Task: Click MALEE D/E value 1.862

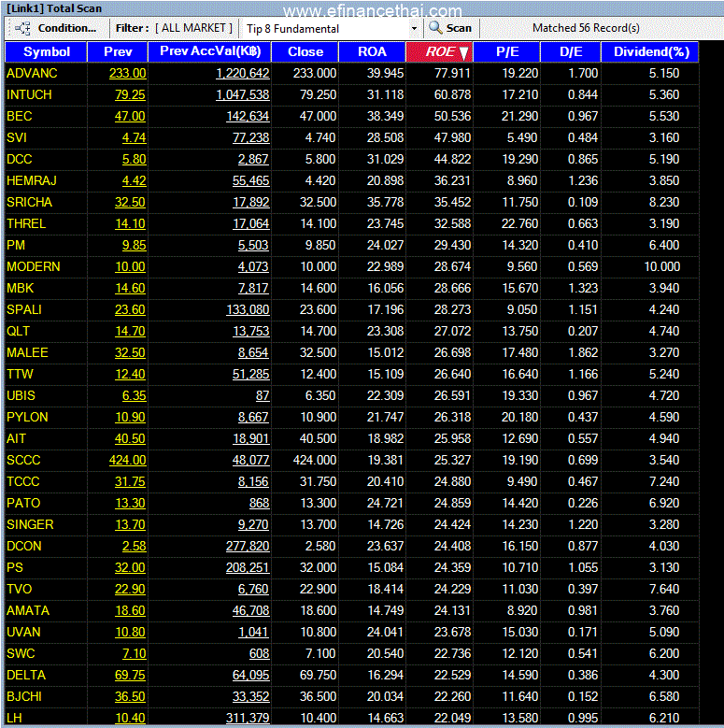Action: [583, 353]
